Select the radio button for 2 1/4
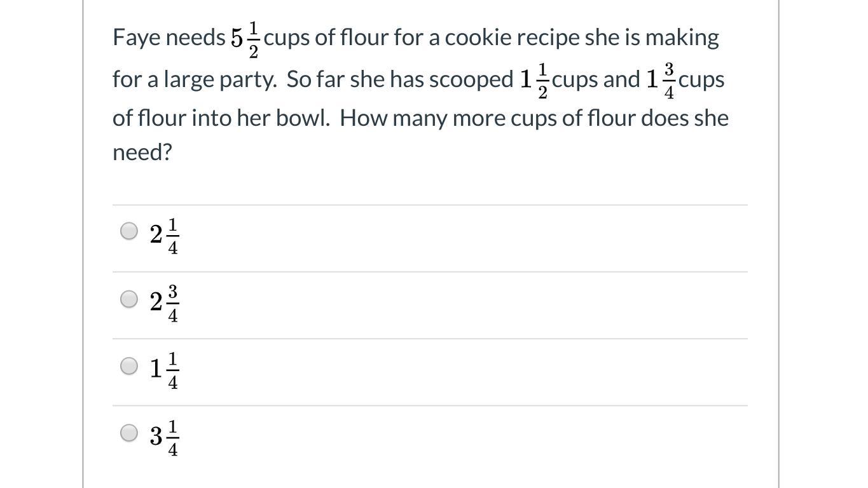This screenshot has height=488, width=868. (129, 231)
